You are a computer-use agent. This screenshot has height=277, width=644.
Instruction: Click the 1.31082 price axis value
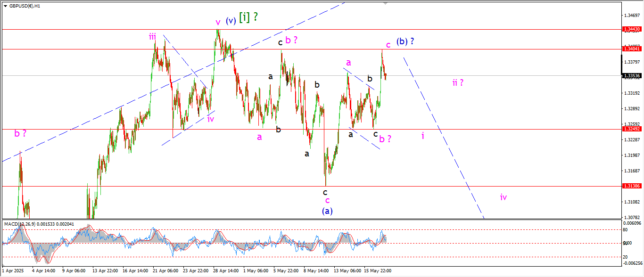(631, 202)
